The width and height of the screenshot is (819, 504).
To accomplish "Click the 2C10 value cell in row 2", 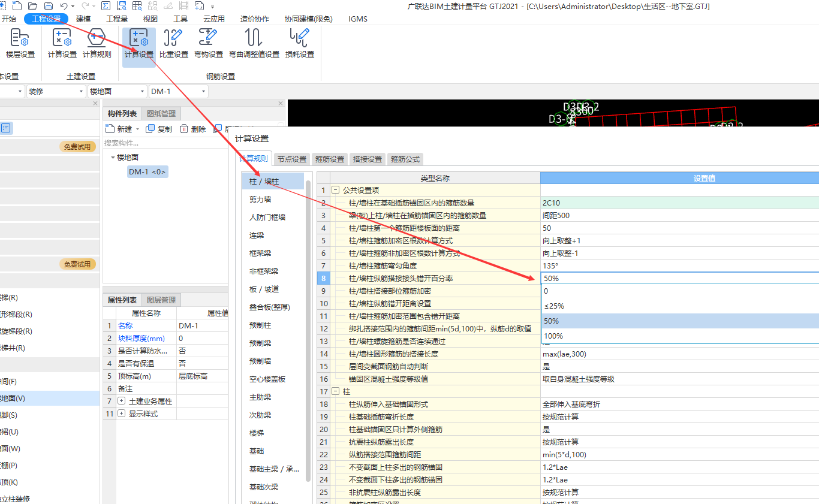I will tap(679, 203).
